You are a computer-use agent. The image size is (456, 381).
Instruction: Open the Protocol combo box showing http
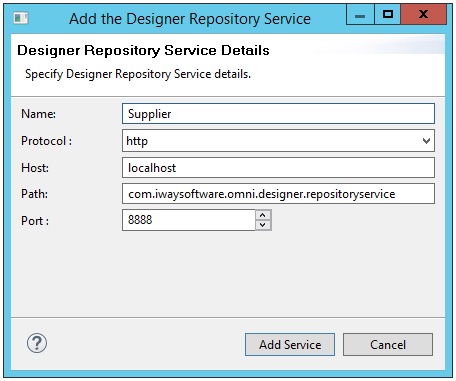tap(278, 141)
